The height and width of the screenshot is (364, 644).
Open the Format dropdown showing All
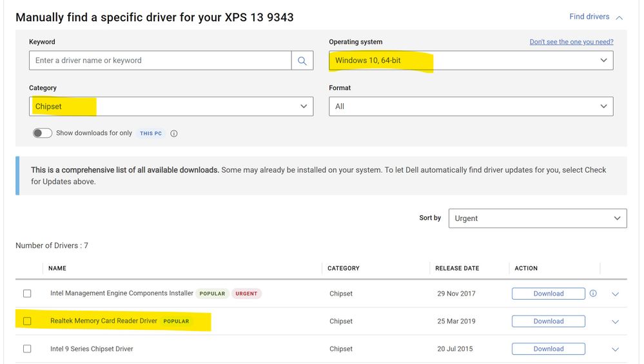(x=471, y=106)
